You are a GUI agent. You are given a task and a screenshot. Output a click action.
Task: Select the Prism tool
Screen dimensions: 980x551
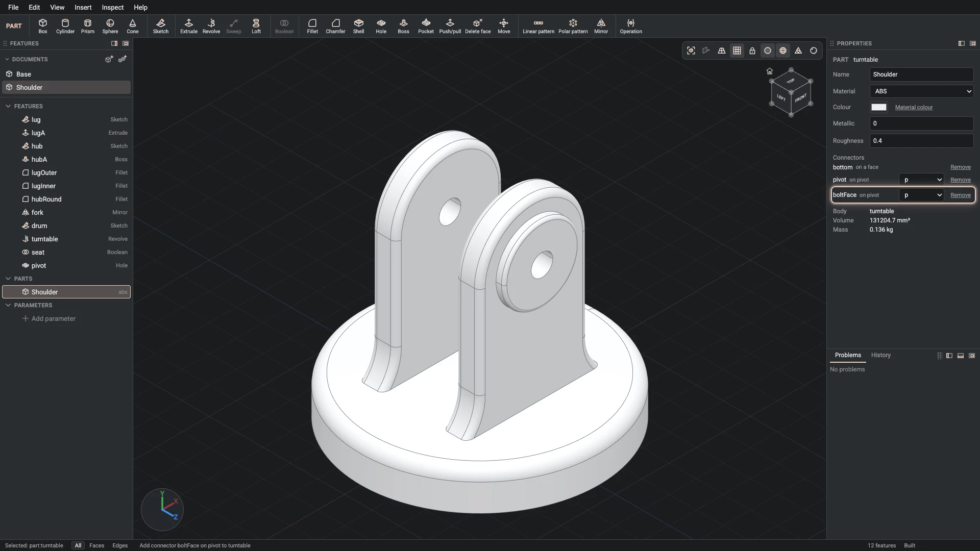coord(88,26)
